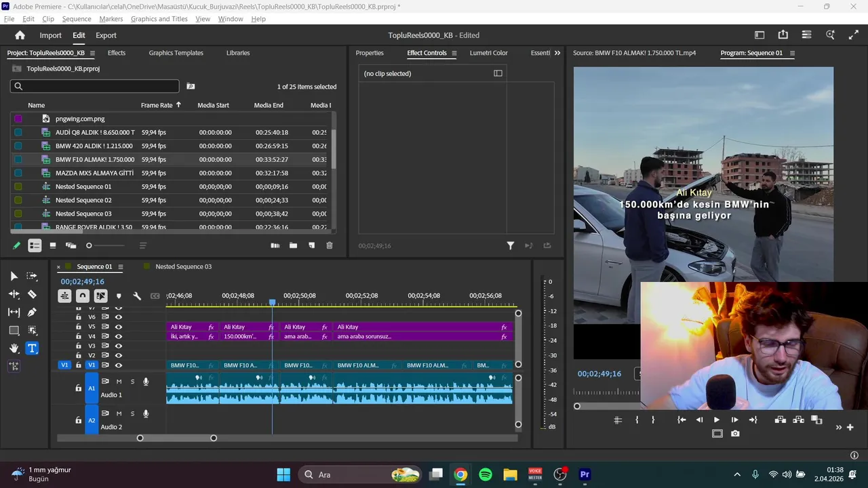Select the Pen tool in timeline toolbox
The width and height of the screenshot is (868, 488).
(x=32, y=312)
